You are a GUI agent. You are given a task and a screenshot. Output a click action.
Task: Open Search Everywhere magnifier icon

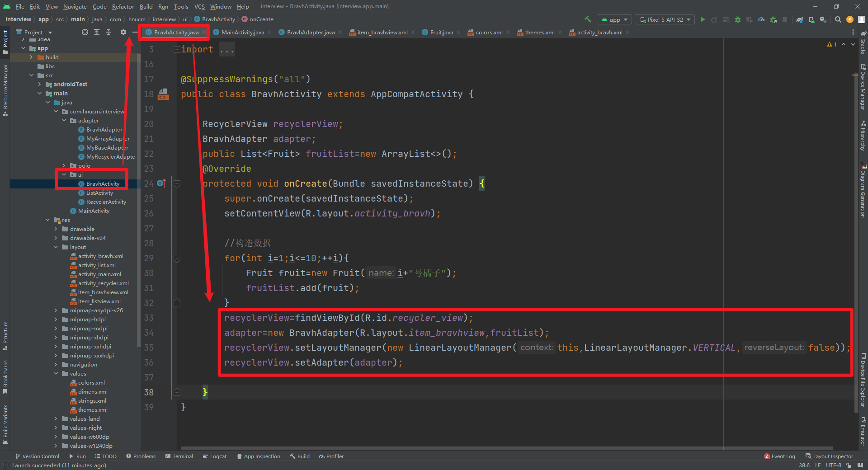[838, 19]
